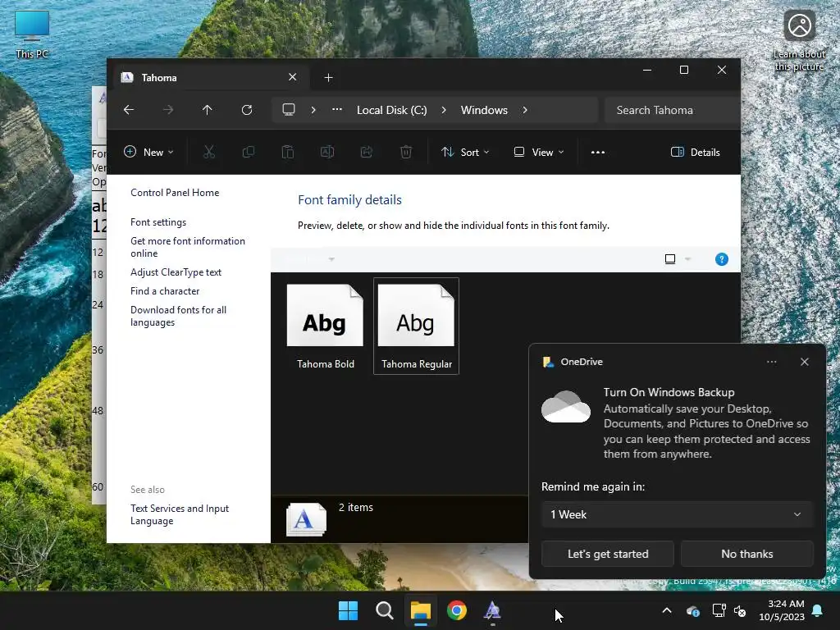The width and height of the screenshot is (840, 630).
Task: Open the See more ellipsis in toolbar
Action: [x=598, y=152]
